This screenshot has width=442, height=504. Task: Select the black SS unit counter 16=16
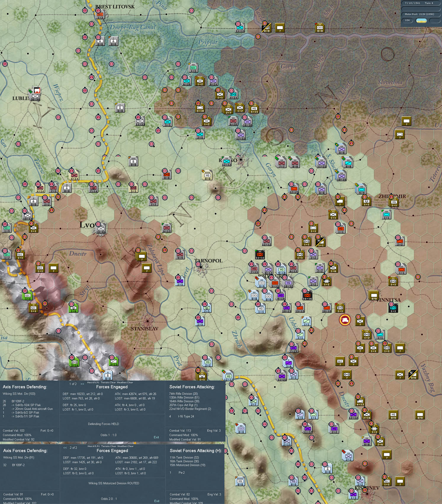(x=308, y=296)
